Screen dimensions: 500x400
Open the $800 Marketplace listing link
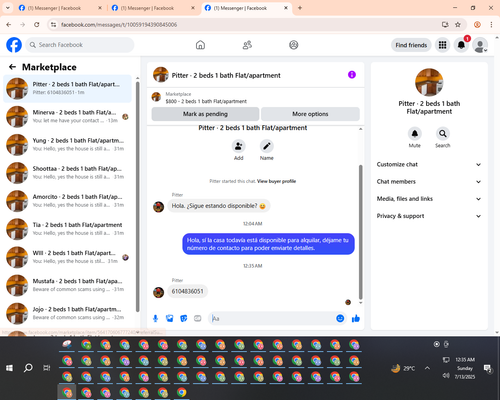[x=206, y=101]
